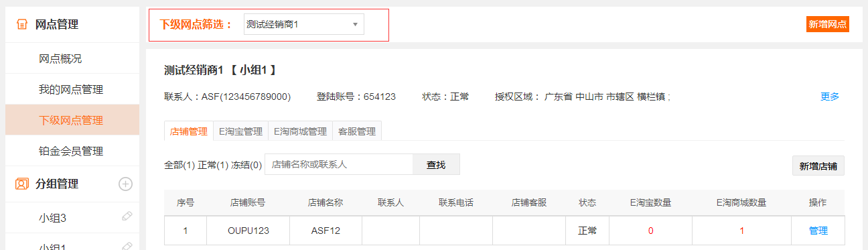Viewport: 868px width, 250px height.
Task: Click the 查找 search button
Action: pos(436,164)
